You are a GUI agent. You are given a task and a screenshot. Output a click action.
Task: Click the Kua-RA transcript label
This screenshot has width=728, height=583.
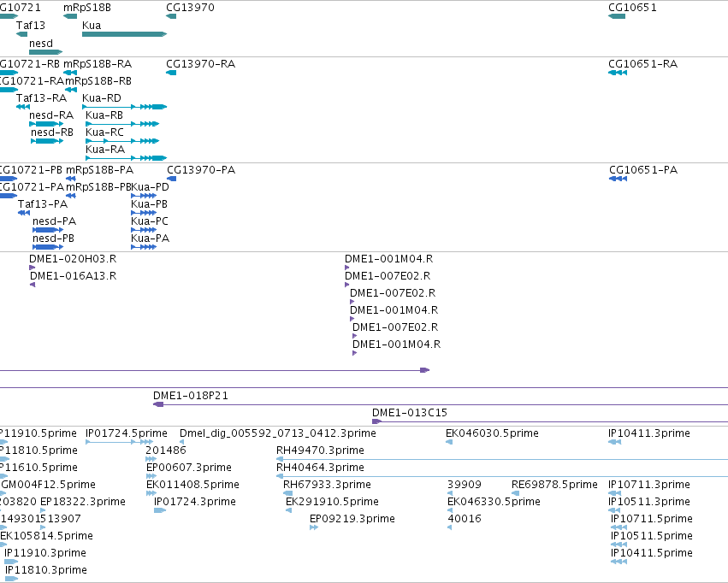[x=105, y=150]
